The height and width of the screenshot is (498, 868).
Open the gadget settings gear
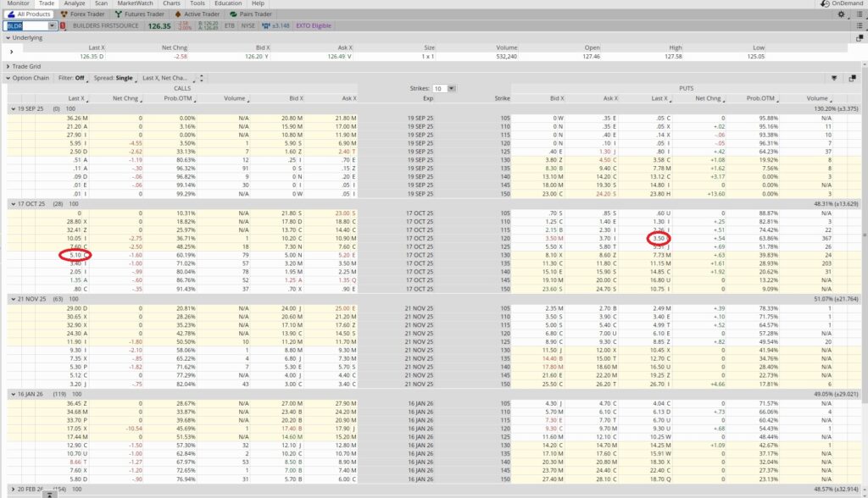tap(841, 14)
